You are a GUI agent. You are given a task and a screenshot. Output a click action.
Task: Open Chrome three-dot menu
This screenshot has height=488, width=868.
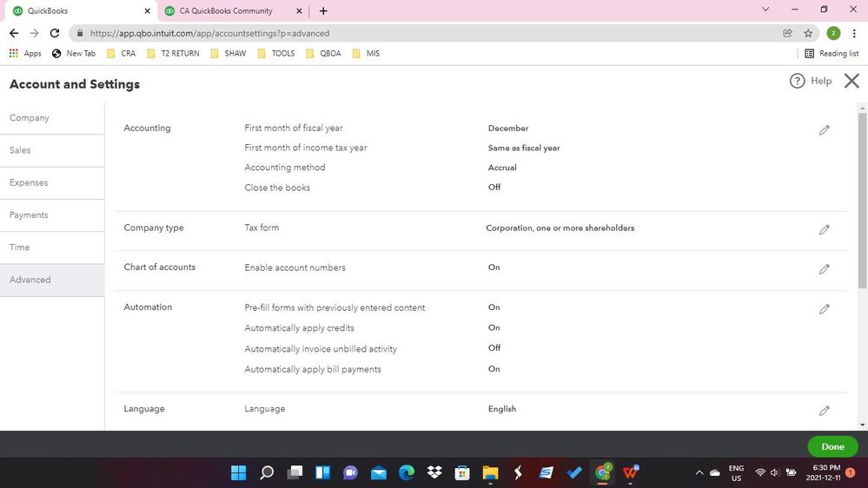(854, 33)
